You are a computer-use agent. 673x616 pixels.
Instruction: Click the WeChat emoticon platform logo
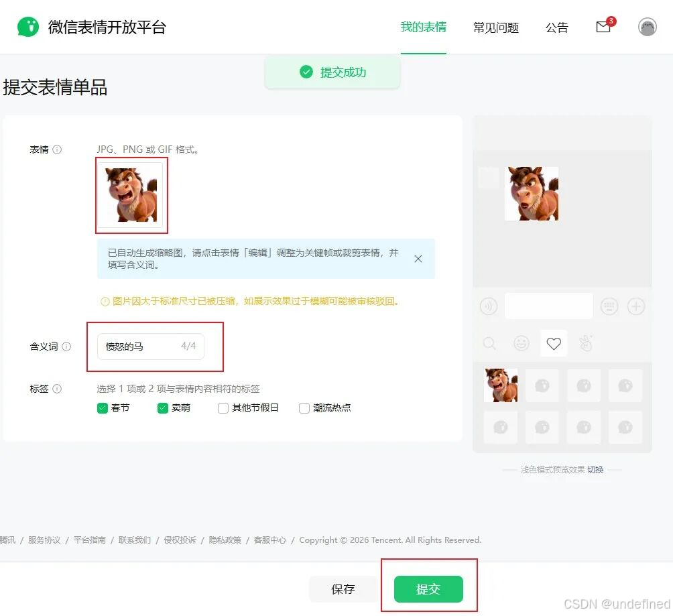(27, 27)
